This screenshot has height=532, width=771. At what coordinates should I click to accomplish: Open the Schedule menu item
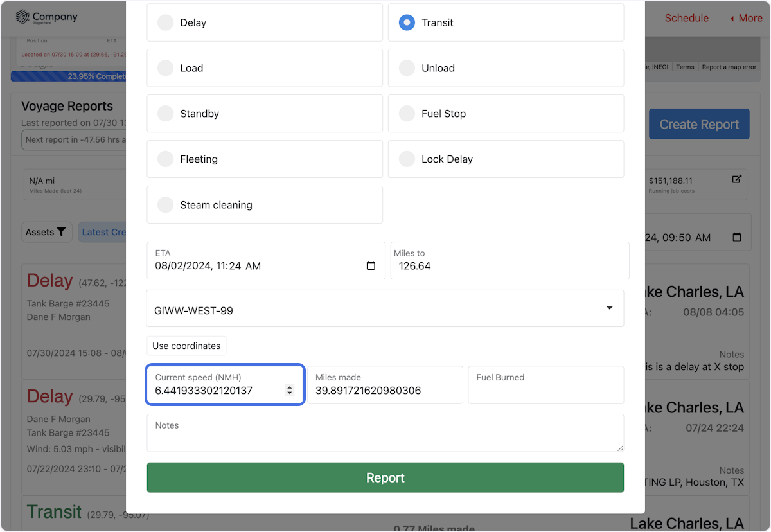[686, 18]
